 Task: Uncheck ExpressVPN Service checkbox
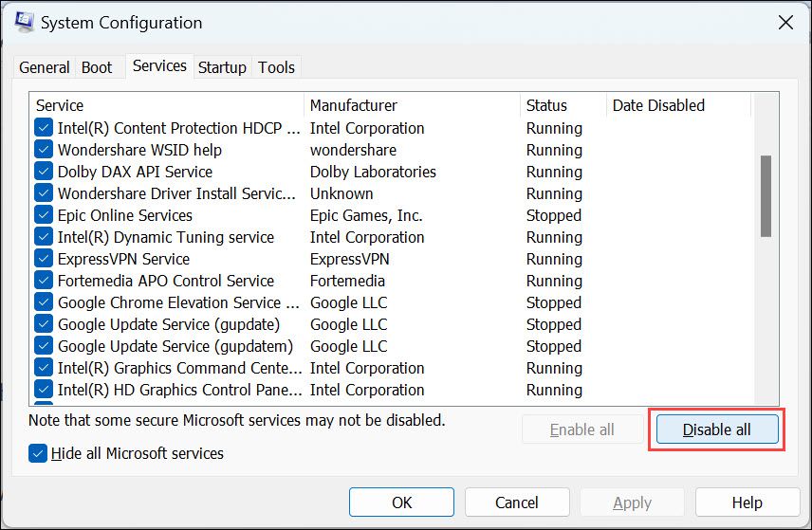(44, 258)
